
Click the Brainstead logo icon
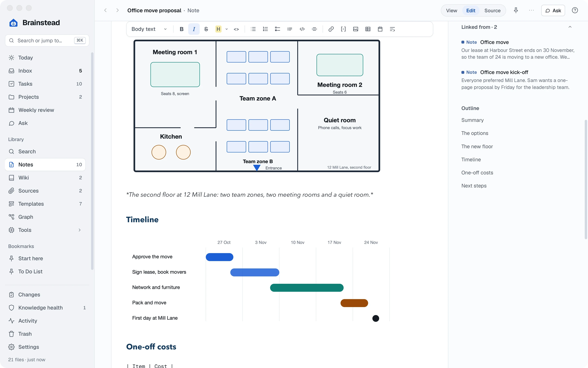point(13,23)
